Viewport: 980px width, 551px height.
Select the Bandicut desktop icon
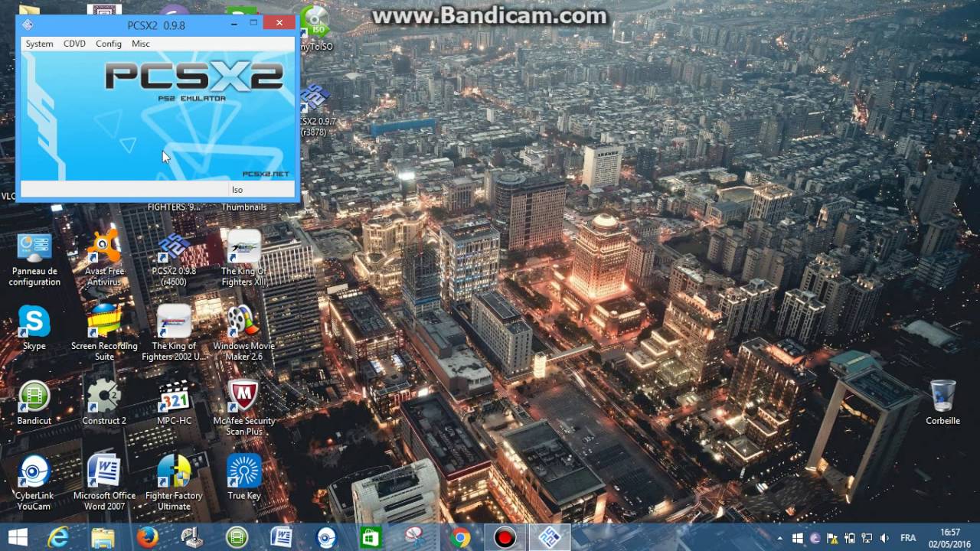(x=34, y=403)
